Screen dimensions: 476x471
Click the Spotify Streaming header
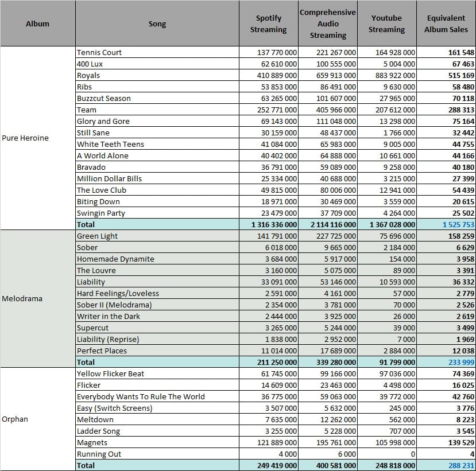click(269, 24)
